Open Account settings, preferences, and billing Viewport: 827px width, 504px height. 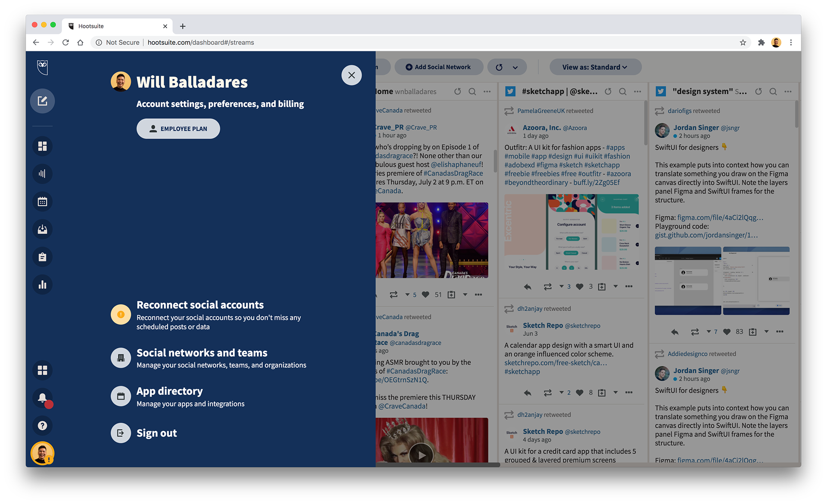pos(220,104)
